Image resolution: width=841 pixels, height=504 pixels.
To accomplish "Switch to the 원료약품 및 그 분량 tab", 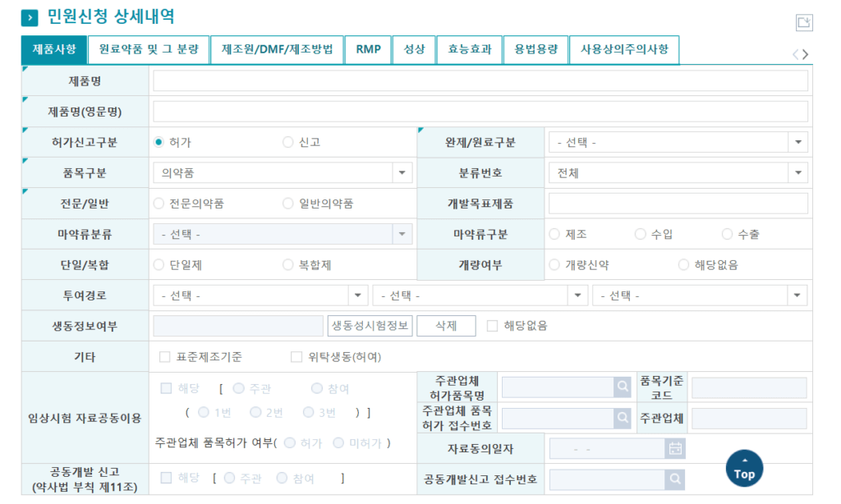I will pos(149,50).
